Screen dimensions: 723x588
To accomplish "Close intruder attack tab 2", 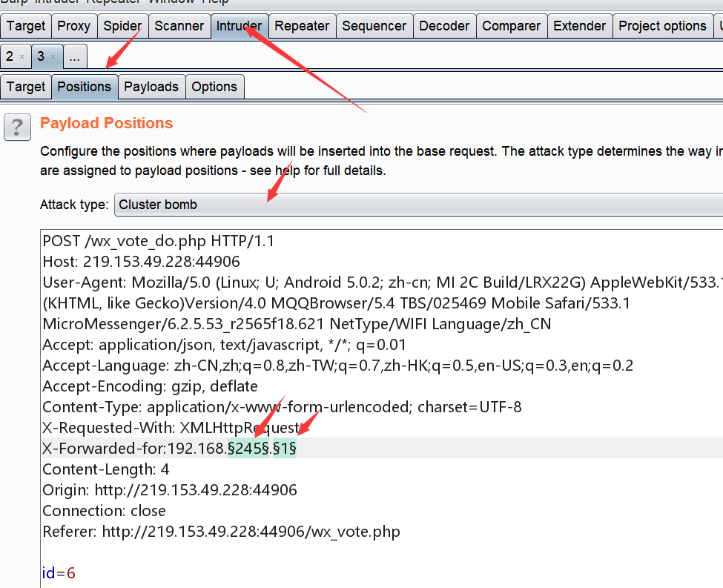I will tap(22, 57).
